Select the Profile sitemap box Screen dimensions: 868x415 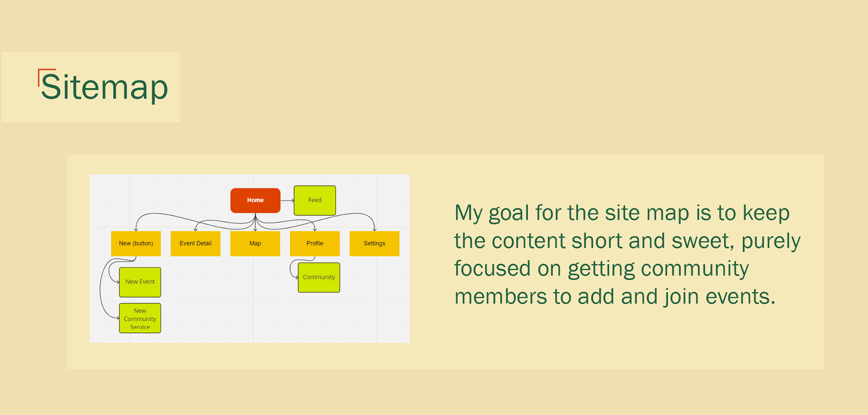click(x=315, y=243)
